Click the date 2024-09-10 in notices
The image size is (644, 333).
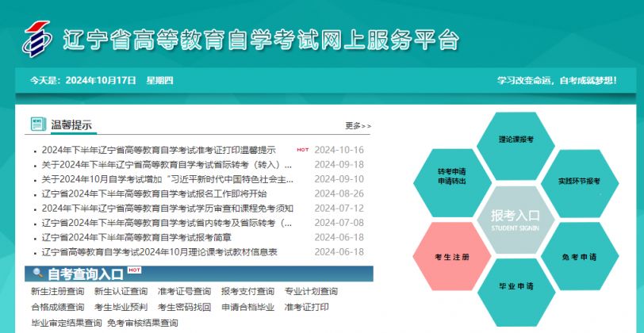339,179
